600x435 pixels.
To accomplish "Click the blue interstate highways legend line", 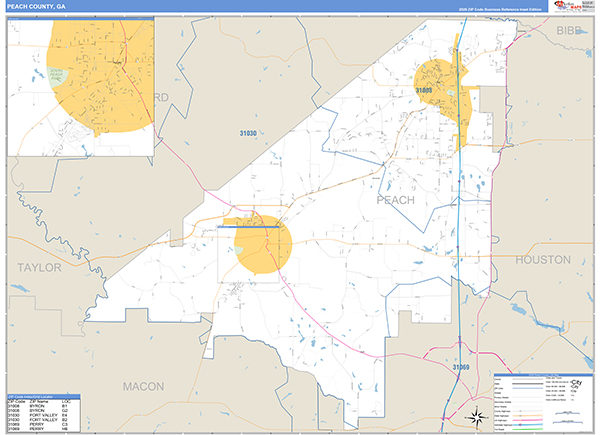I will coord(527,425).
